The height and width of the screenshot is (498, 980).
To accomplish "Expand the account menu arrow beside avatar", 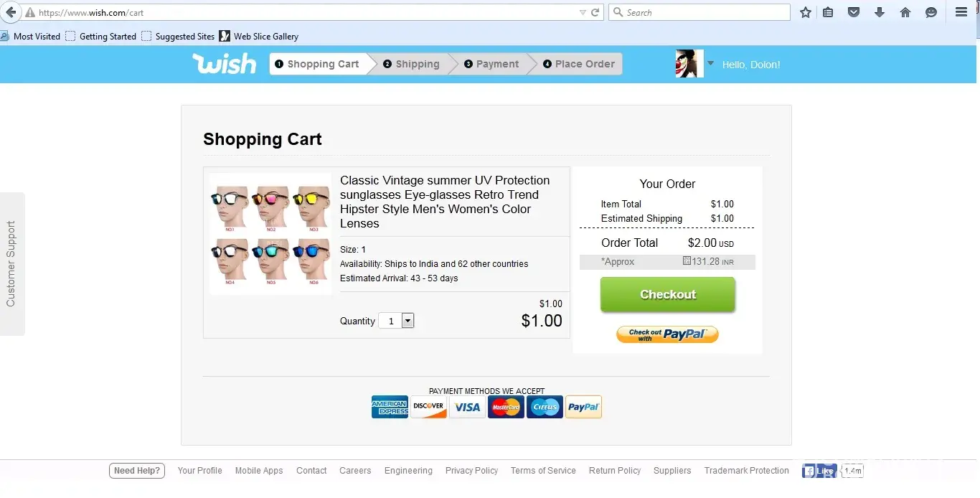I will tap(710, 63).
